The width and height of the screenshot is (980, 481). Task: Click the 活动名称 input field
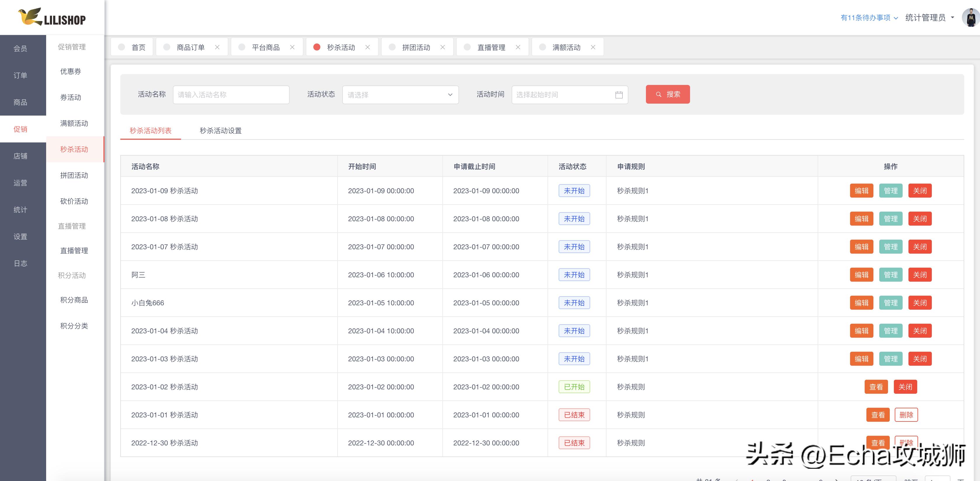coord(231,95)
